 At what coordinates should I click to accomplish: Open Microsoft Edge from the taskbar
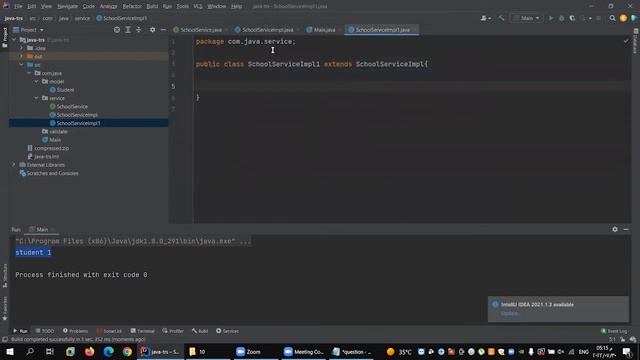tap(109, 351)
